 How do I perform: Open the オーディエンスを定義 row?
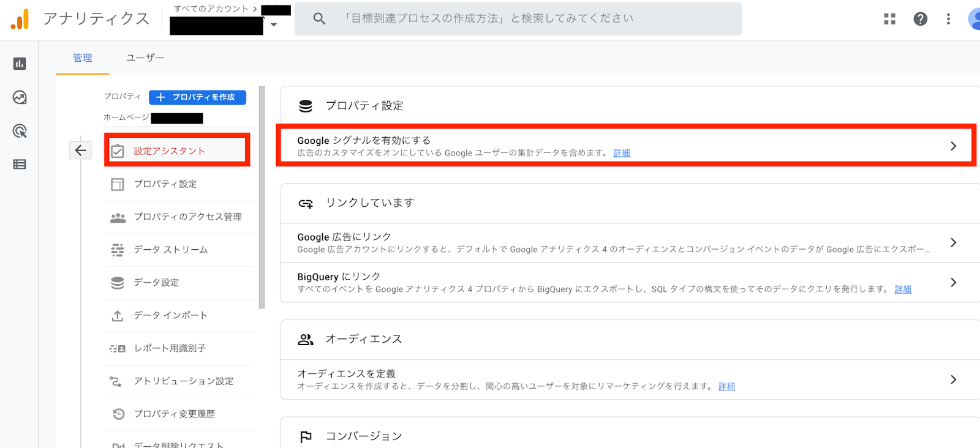tap(630, 379)
